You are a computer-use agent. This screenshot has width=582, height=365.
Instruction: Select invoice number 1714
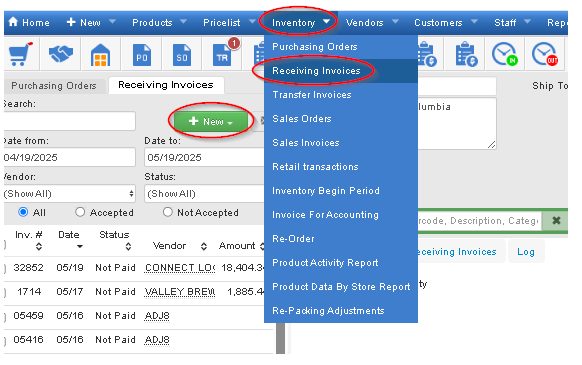tap(29, 292)
